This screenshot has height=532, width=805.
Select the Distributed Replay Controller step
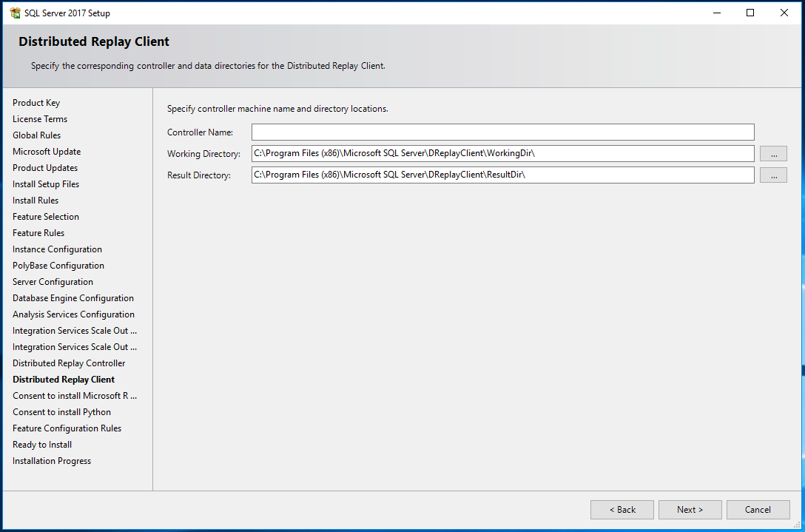[x=69, y=363]
